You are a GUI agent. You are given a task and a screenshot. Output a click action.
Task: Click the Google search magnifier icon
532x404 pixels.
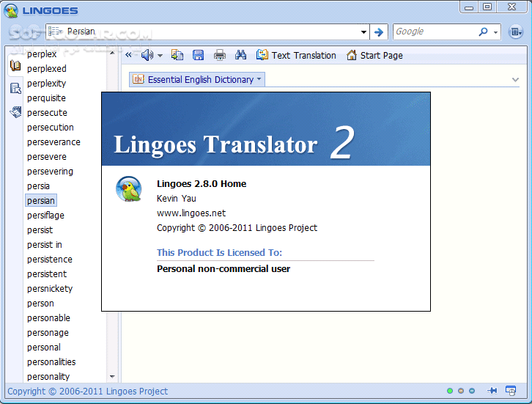pos(483,32)
